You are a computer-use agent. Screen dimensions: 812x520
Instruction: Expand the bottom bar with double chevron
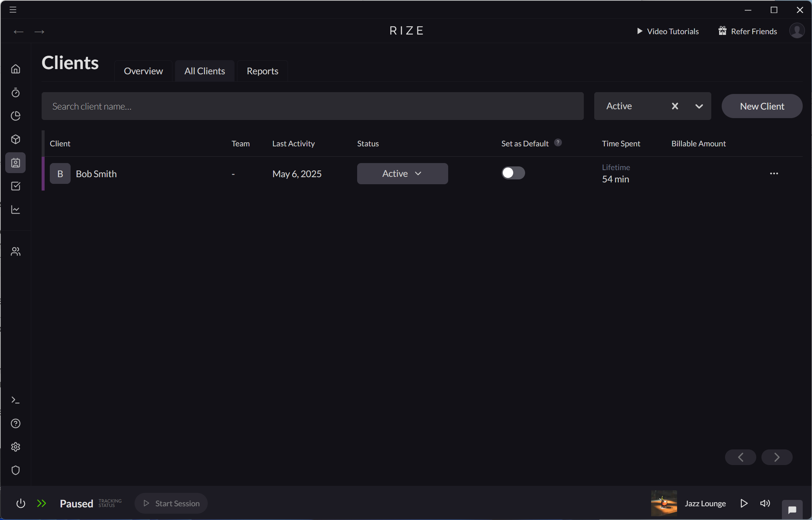pyautogui.click(x=42, y=503)
